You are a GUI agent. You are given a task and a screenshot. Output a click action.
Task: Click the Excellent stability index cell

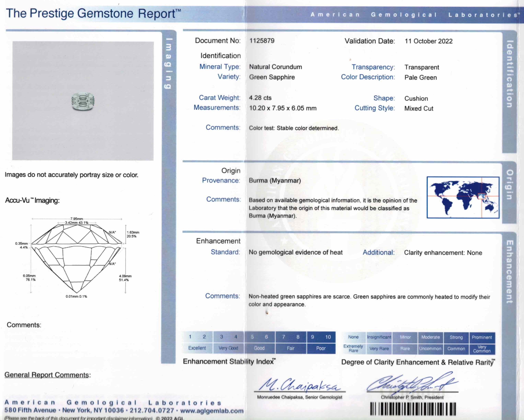coord(197,348)
